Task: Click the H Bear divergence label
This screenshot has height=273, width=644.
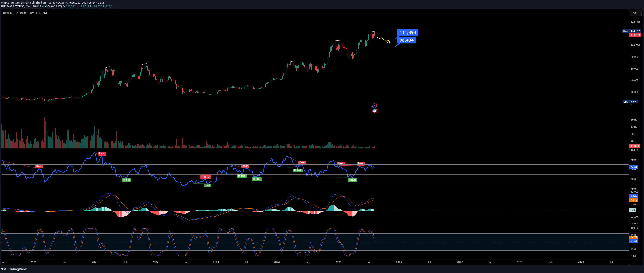Action: click(205, 177)
